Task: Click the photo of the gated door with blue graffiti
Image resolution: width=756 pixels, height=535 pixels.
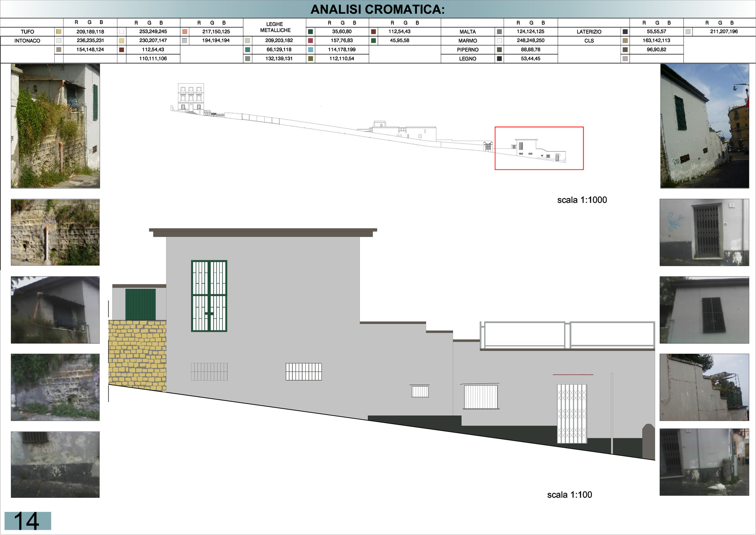Action: (x=704, y=232)
